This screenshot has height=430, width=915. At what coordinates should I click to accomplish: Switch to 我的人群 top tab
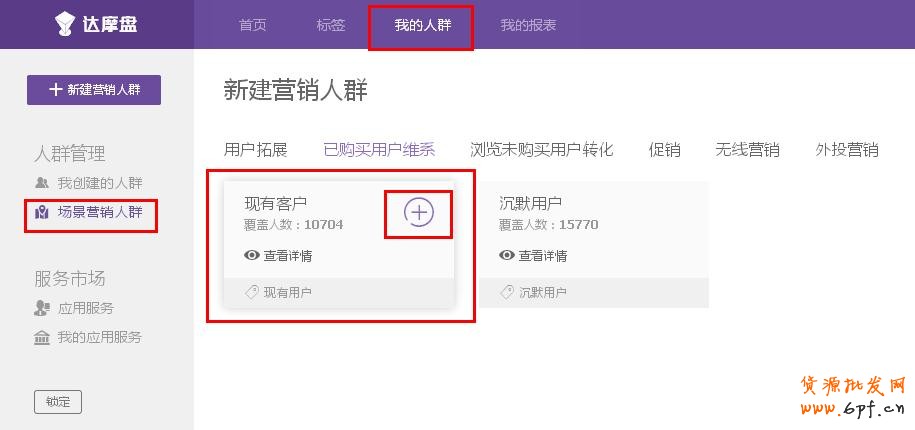422,25
